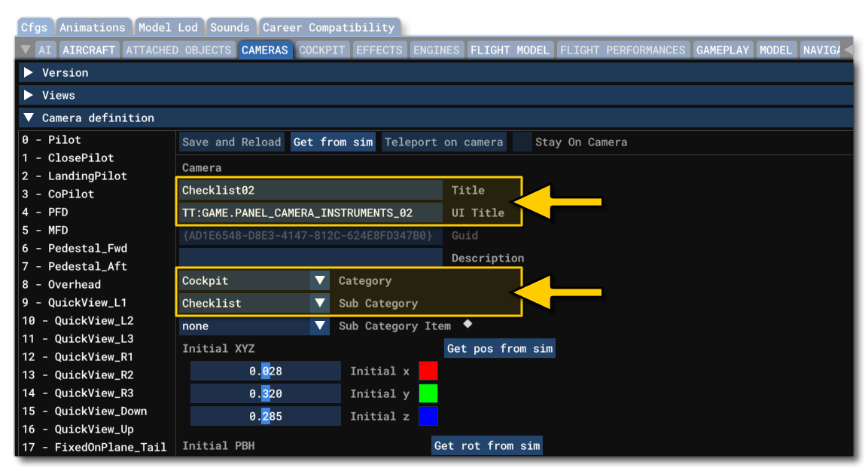868x471 pixels.
Task: Click the gray triangle left of the AI tab
Action: 25,49
